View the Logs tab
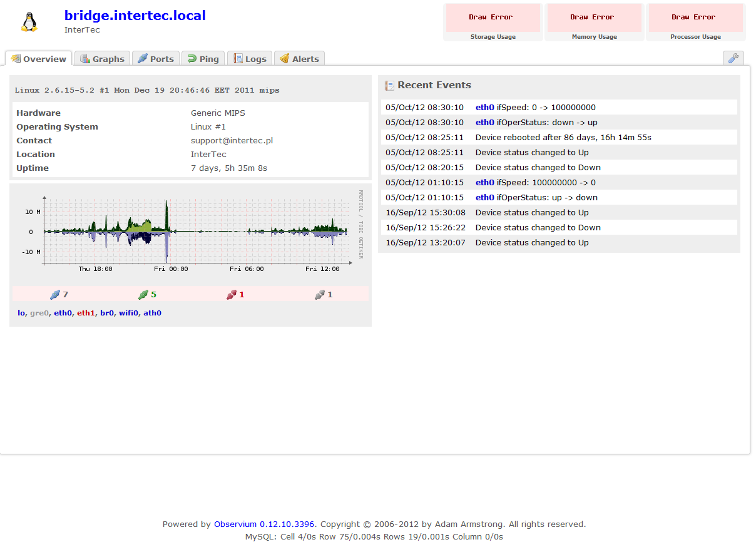 click(250, 59)
